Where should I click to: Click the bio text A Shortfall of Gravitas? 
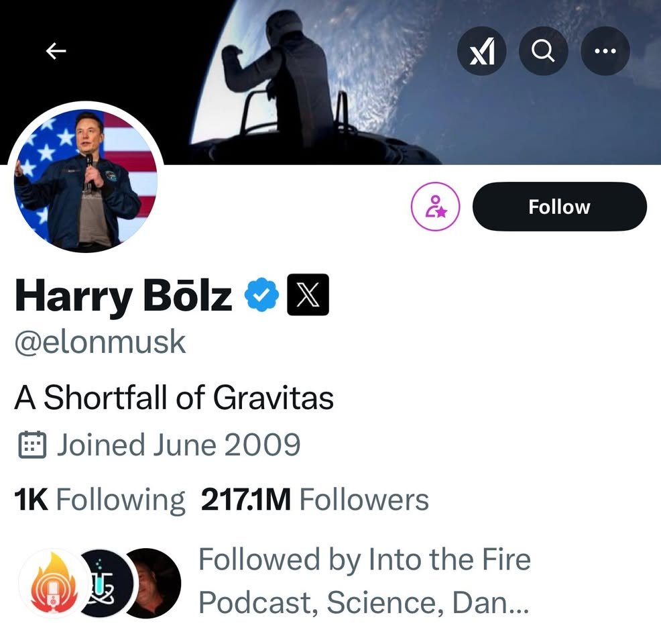coord(173,396)
